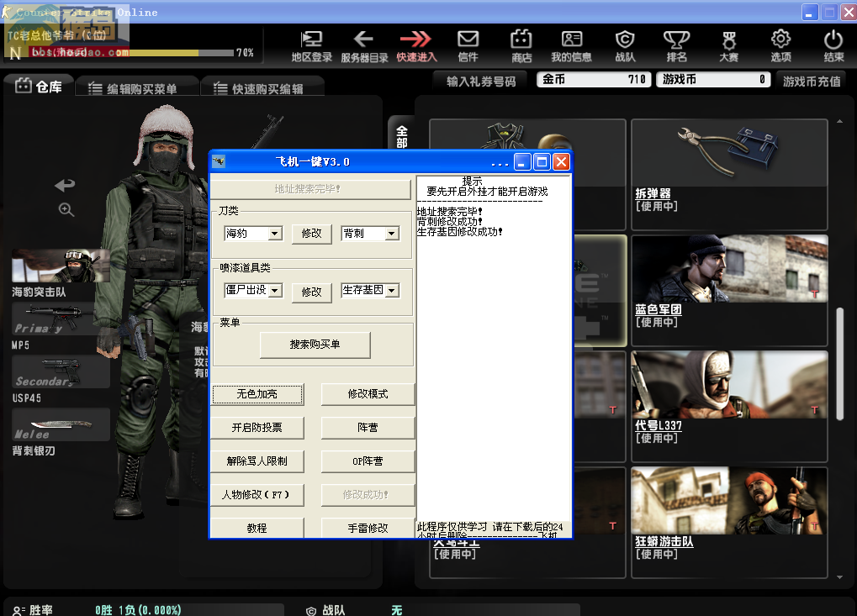This screenshot has height=616, width=857.
Task: Click 游戏币充值 recharge button
Action: [x=811, y=81]
